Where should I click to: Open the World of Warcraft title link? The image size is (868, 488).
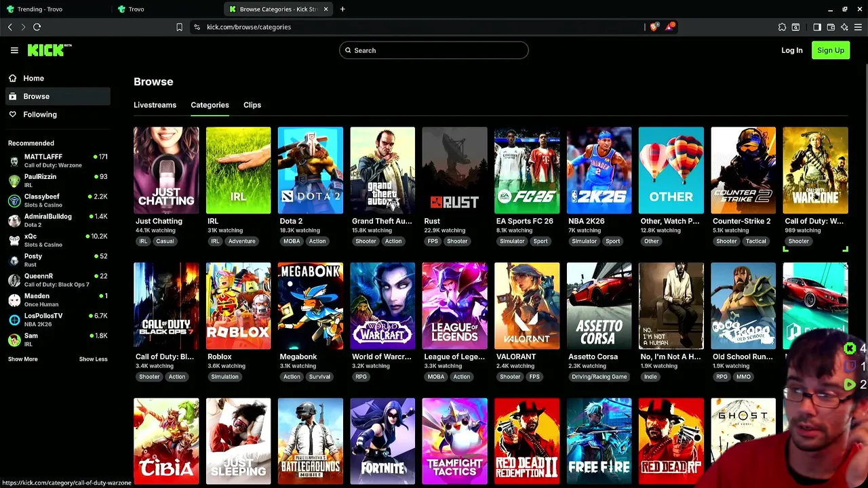pyautogui.click(x=382, y=357)
